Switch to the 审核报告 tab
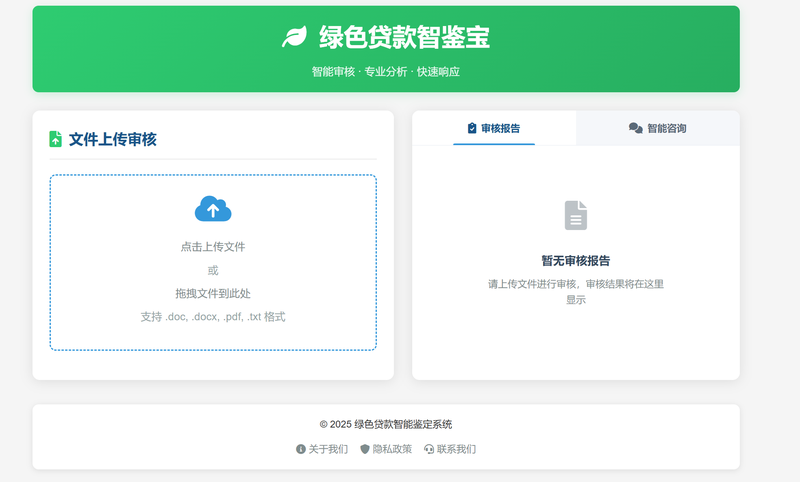The image size is (800, 482). [494, 128]
